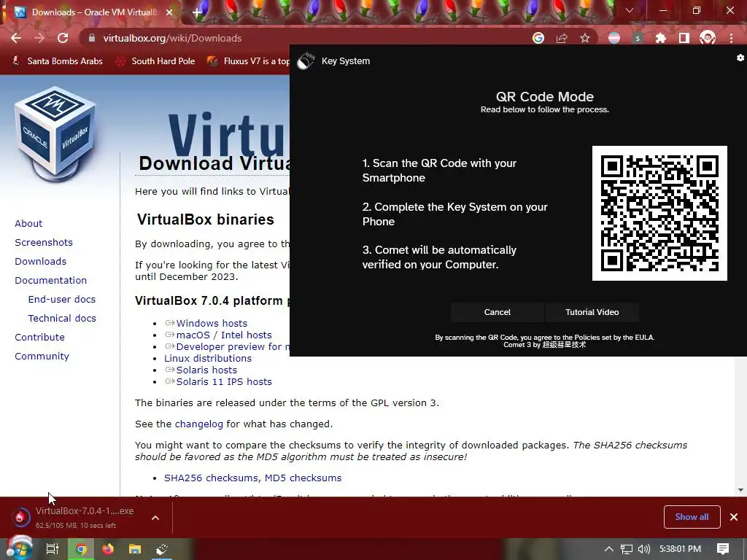Click the Google icon in address bar

pos(538,38)
